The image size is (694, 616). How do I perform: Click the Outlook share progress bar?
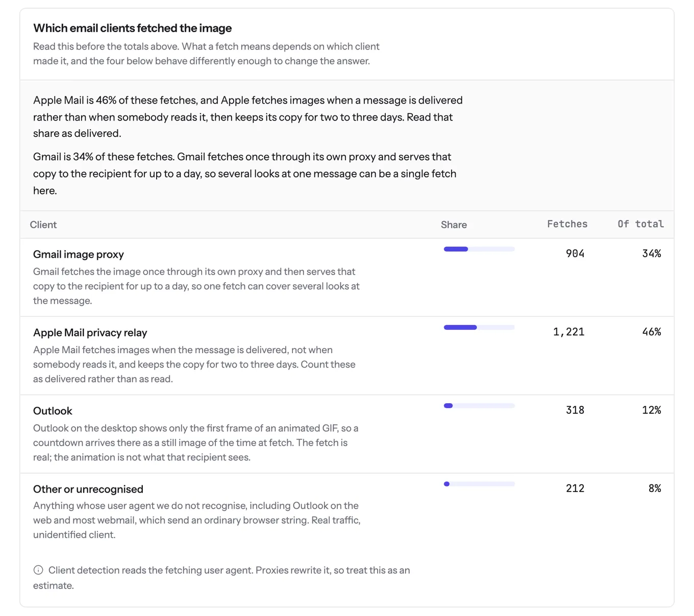click(x=479, y=406)
